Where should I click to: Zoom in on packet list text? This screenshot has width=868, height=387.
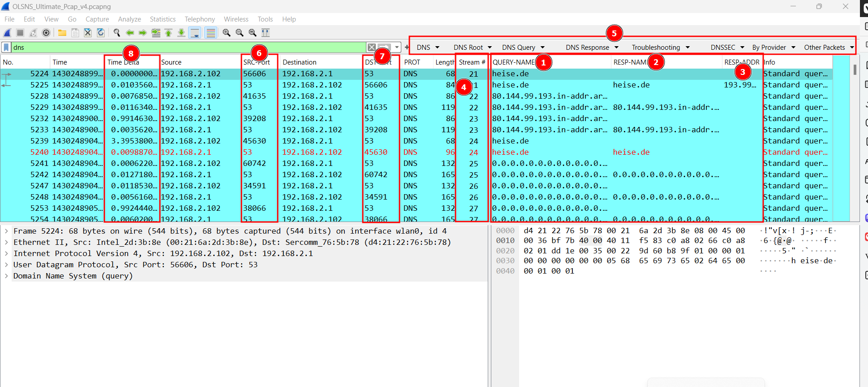click(227, 33)
